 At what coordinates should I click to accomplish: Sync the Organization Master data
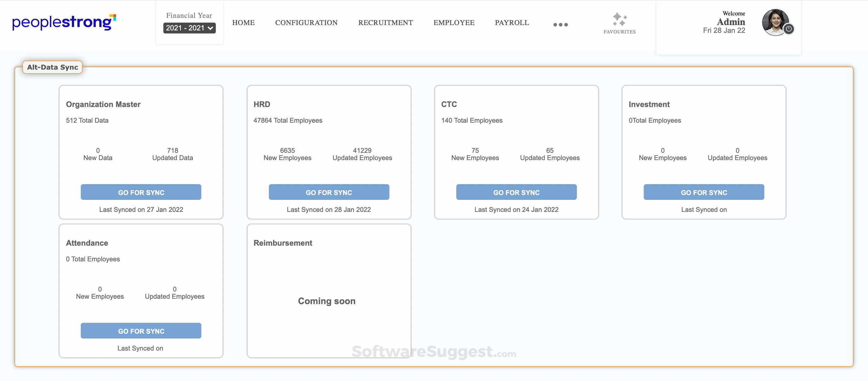tap(141, 192)
